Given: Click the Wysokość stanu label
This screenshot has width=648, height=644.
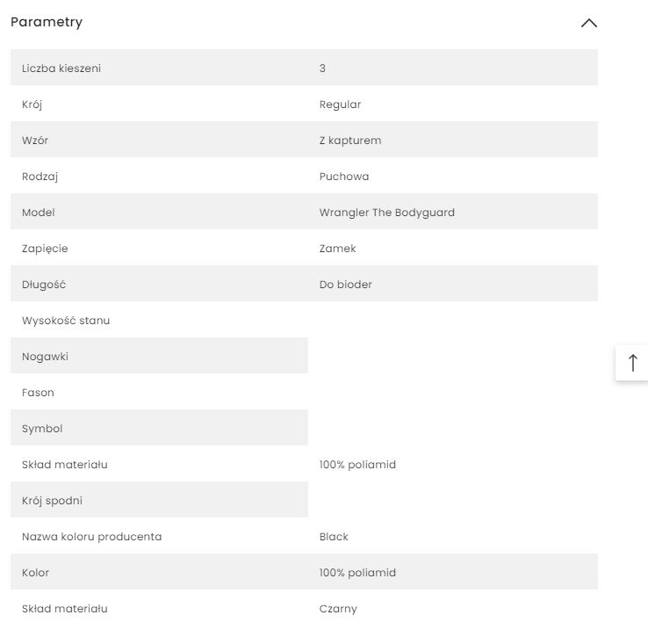Looking at the screenshot, I should 66,321.
